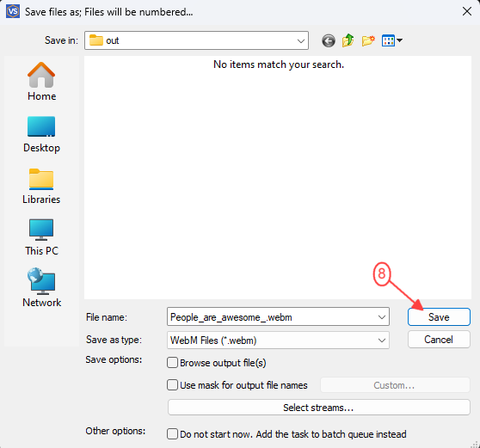Image resolution: width=480 pixels, height=448 pixels.
Task: Select Desktop in the places sidebar
Action: [x=41, y=134]
